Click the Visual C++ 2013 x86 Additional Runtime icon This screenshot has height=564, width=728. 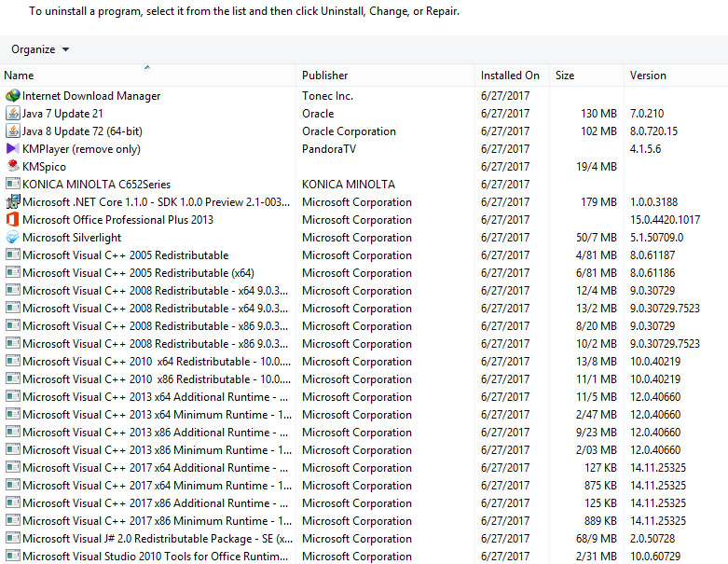click(x=12, y=432)
